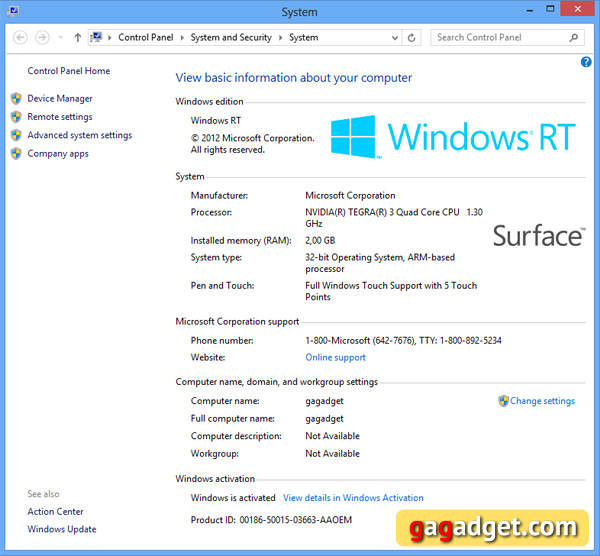This screenshot has height=556, width=600.
Task: Open Help with the question mark icon
Action: [x=586, y=62]
